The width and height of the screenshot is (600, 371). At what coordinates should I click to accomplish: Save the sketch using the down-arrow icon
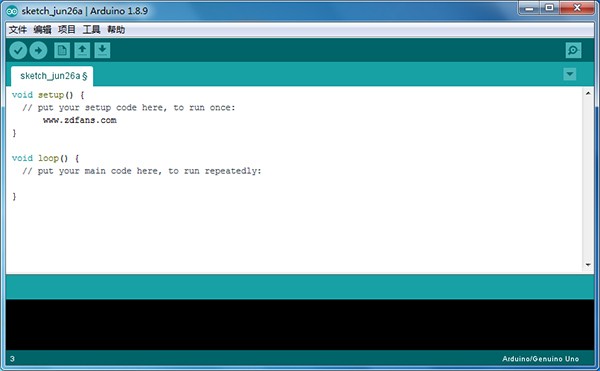(x=102, y=50)
